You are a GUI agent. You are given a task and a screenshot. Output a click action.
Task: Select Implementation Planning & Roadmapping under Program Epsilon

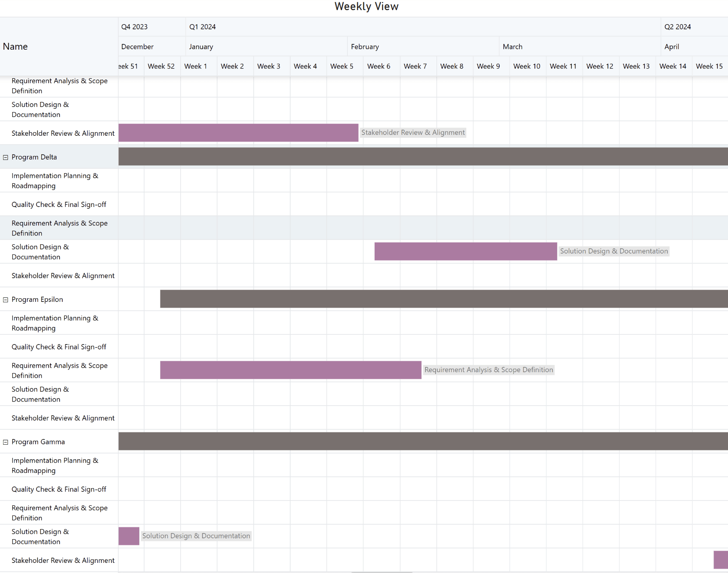point(55,323)
